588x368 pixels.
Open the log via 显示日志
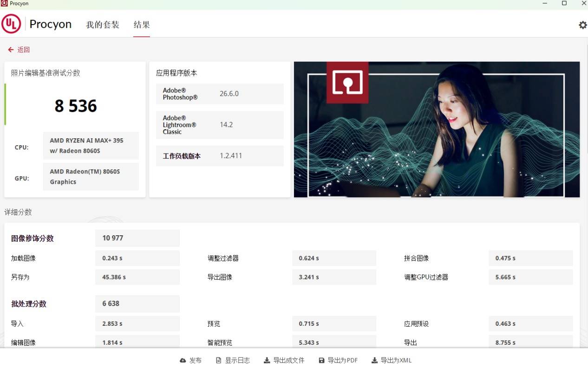coord(233,360)
